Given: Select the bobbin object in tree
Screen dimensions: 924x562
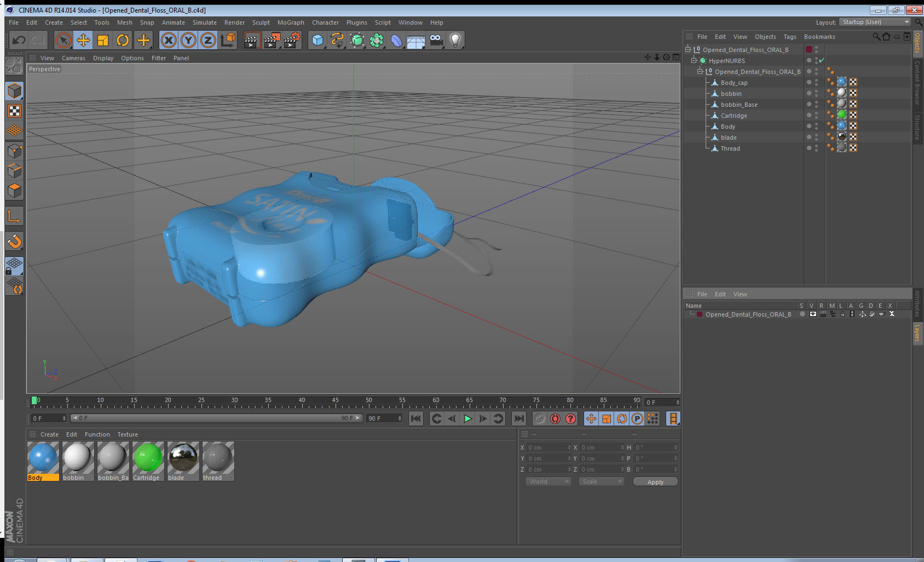Looking at the screenshot, I should [731, 94].
